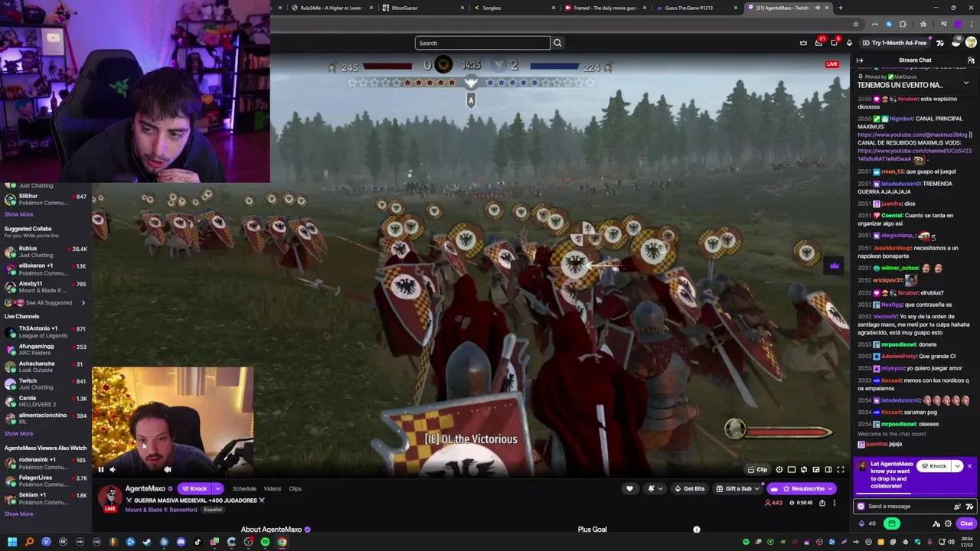The image size is (980, 551).
Task: Expand arrow beside popup Knock button
Action: pos(957,466)
